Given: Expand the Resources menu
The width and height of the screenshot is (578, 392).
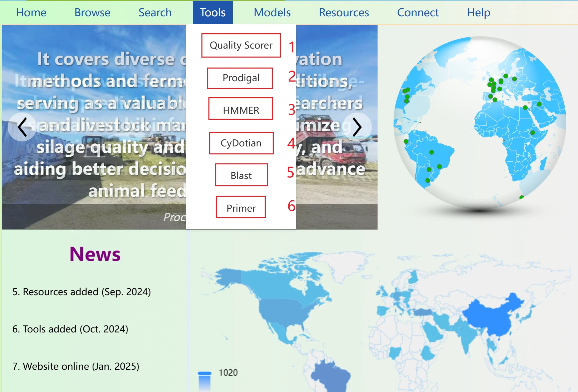Looking at the screenshot, I should coord(344,12).
